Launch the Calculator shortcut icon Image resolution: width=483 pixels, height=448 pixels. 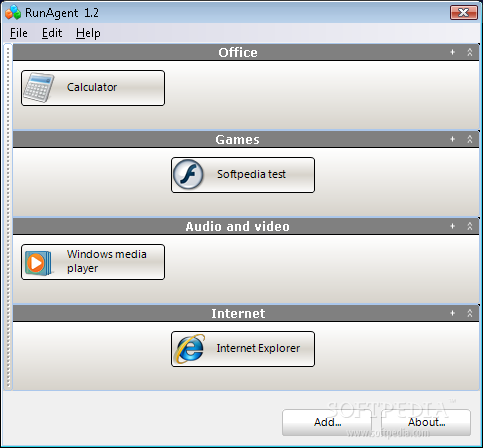click(x=38, y=88)
